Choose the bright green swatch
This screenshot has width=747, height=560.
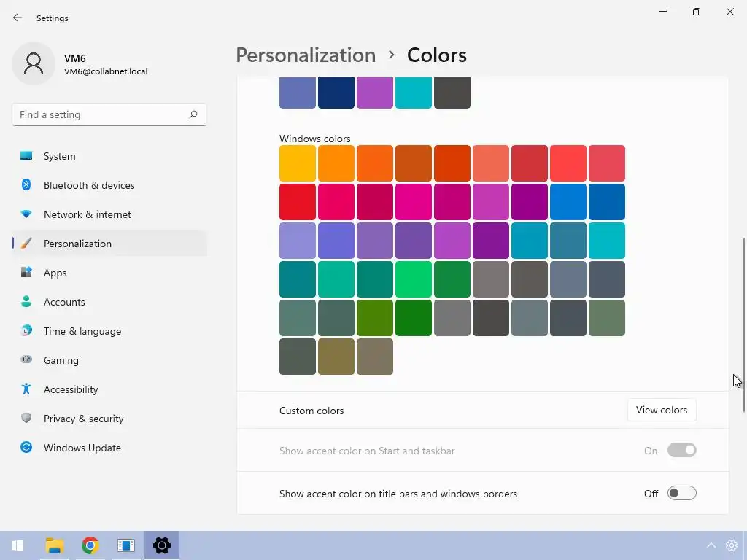click(414, 279)
